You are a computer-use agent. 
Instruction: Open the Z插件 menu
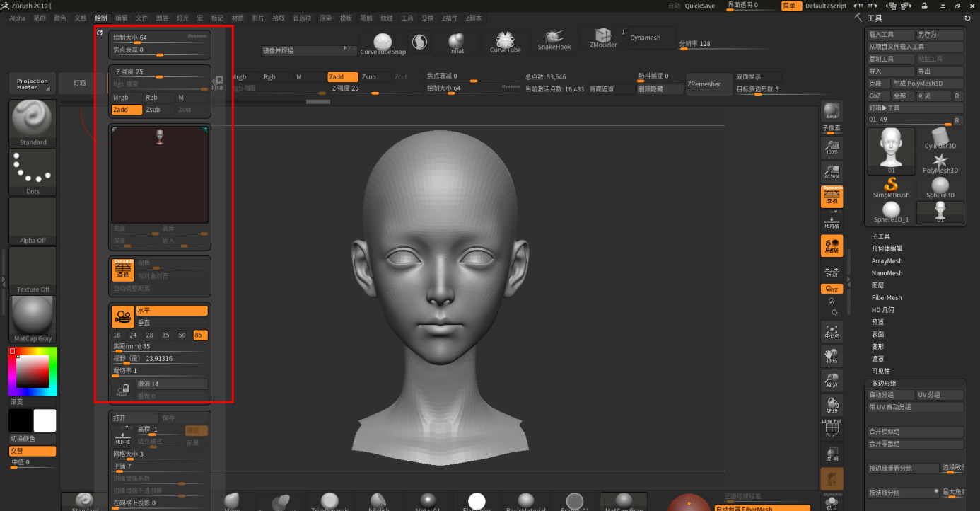pyautogui.click(x=450, y=18)
